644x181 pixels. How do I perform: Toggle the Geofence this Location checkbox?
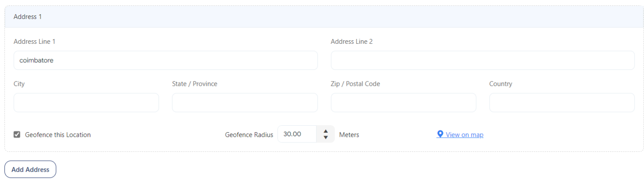(x=17, y=135)
